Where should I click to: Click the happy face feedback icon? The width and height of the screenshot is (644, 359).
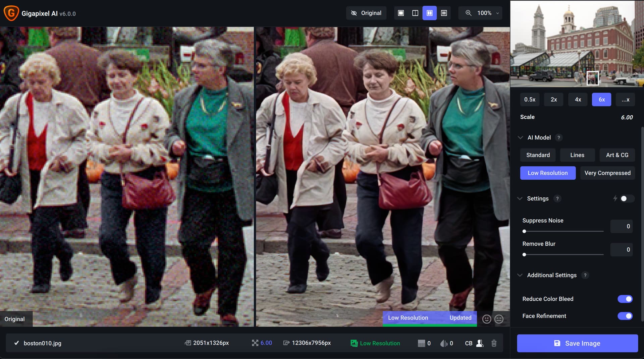coord(486,319)
